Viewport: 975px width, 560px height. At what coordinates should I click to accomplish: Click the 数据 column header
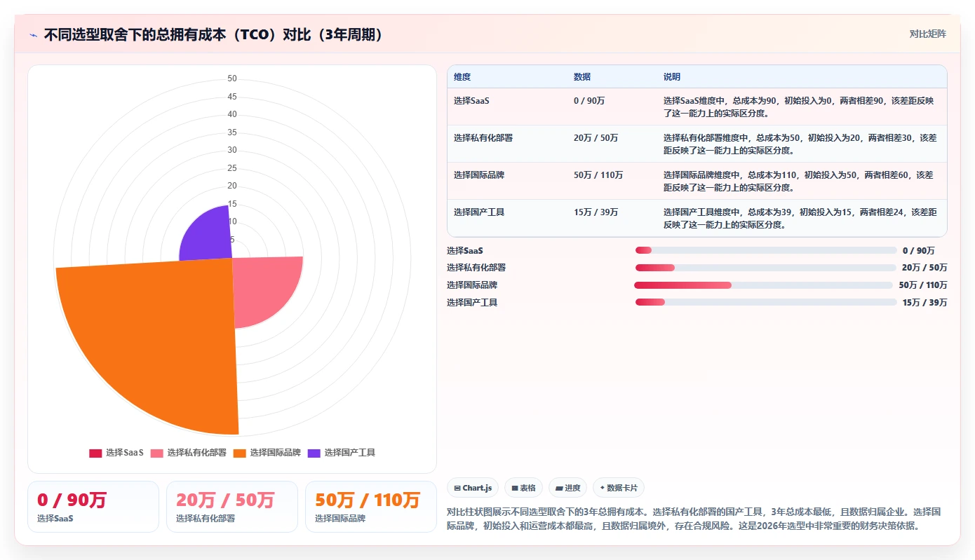coord(582,77)
